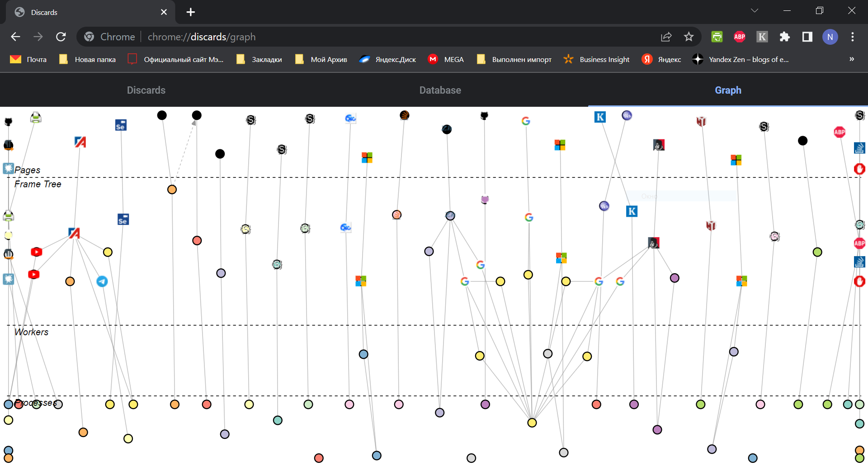This screenshot has height=466, width=868.
Task: Open the AdBlock Plus extension
Action: pos(740,37)
